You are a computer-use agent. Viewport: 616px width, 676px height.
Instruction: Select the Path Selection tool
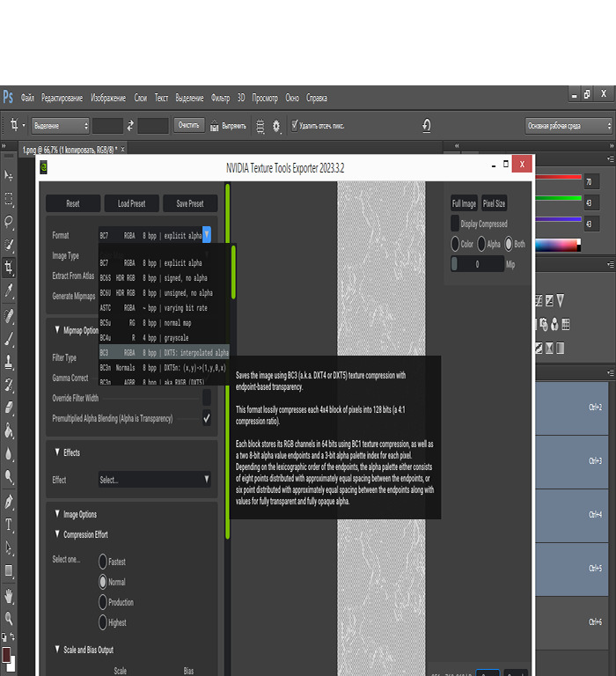tap(9, 548)
